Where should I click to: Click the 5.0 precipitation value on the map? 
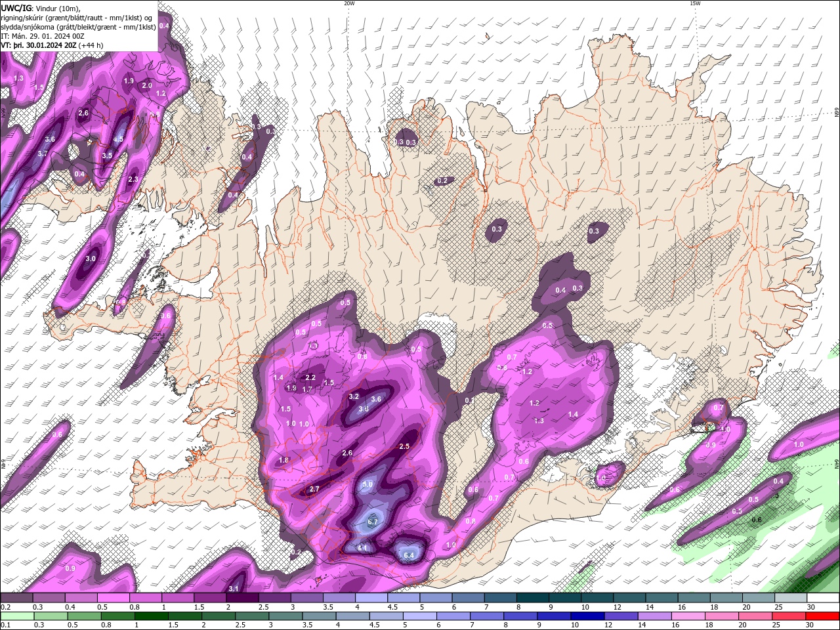point(367,484)
